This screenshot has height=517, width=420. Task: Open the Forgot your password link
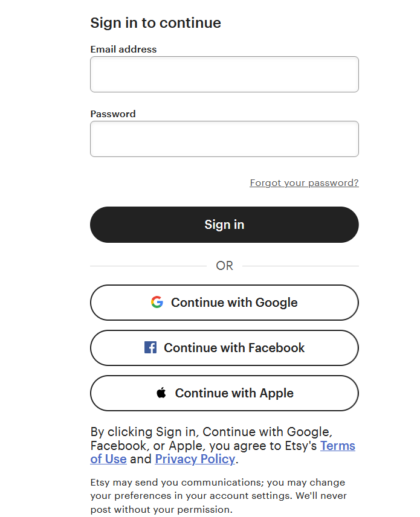(x=304, y=183)
